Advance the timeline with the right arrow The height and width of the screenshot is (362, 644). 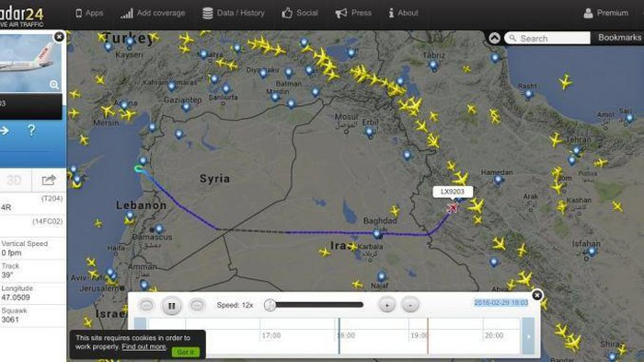coord(528,336)
